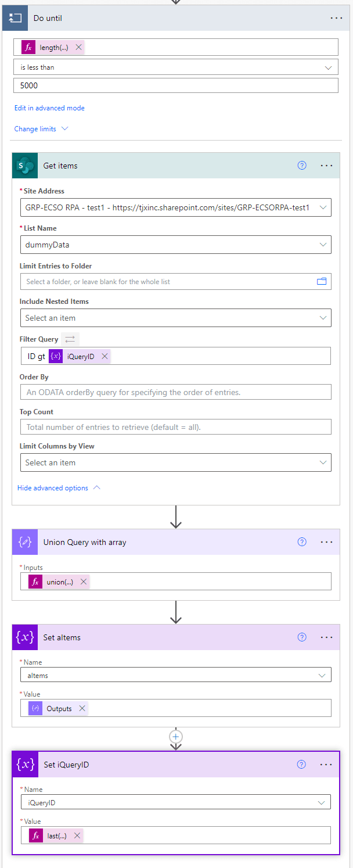Open Do until ellipsis menu
The width and height of the screenshot is (353, 868).
point(336,18)
